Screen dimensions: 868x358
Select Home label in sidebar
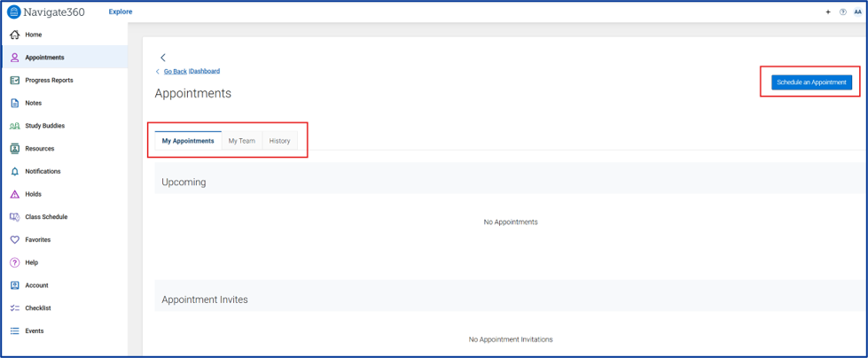[x=33, y=35]
